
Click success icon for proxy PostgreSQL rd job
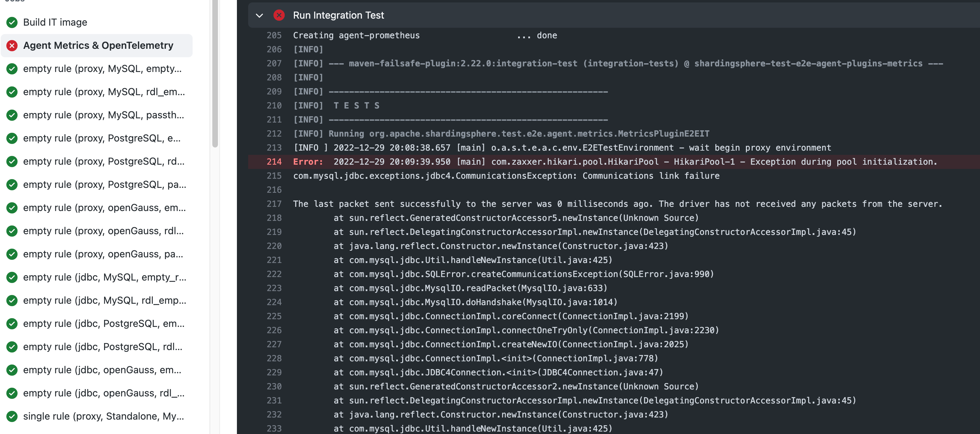coord(12,162)
